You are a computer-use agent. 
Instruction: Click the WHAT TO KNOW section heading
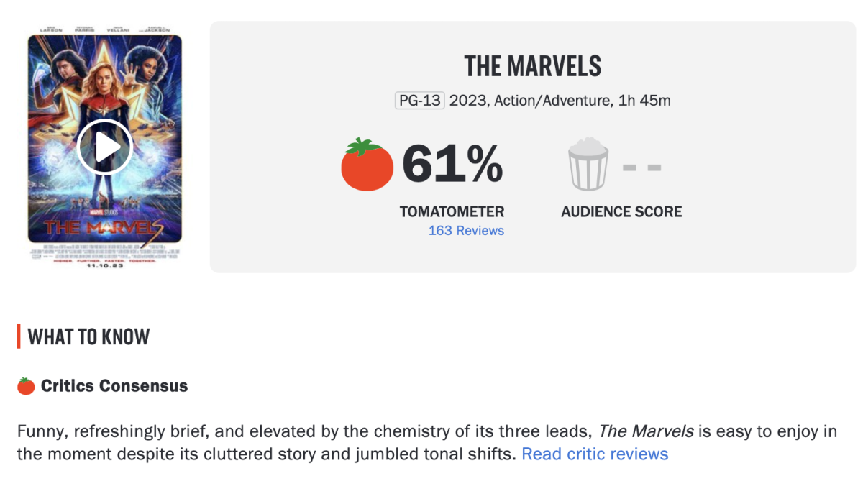click(88, 336)
